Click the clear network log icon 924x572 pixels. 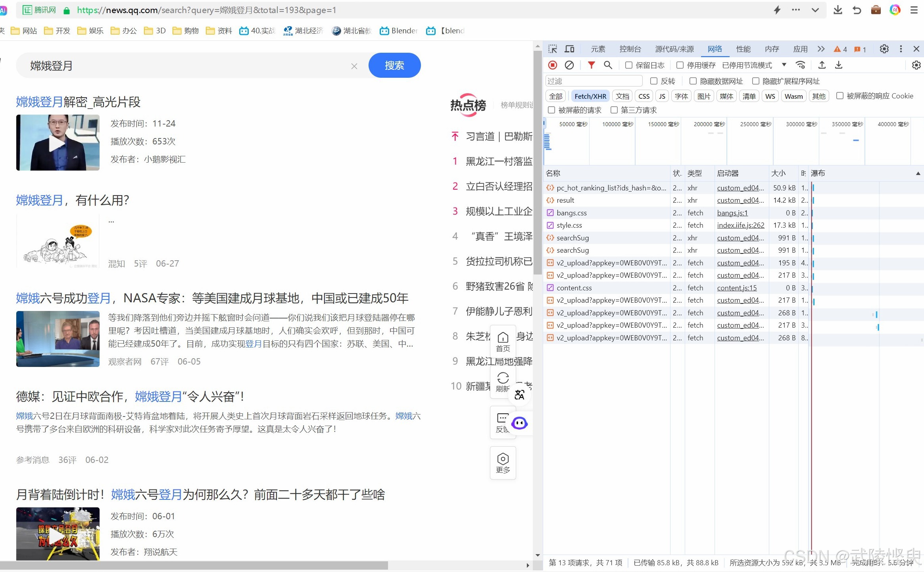coord(569,65)
